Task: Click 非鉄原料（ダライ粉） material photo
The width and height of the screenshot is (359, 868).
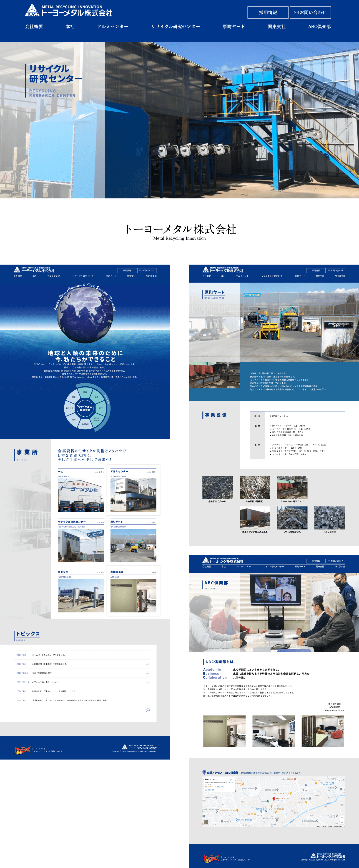Action: [x=217, y=488]
